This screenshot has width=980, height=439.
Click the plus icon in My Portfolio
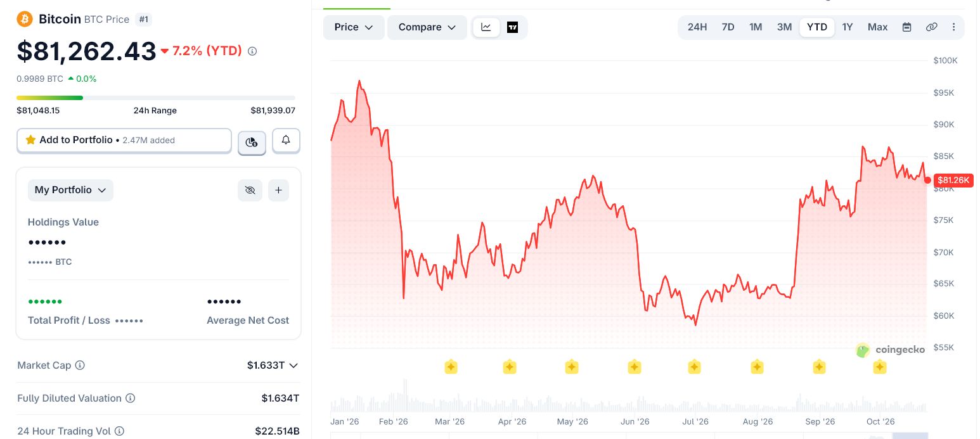click(278, 190)
